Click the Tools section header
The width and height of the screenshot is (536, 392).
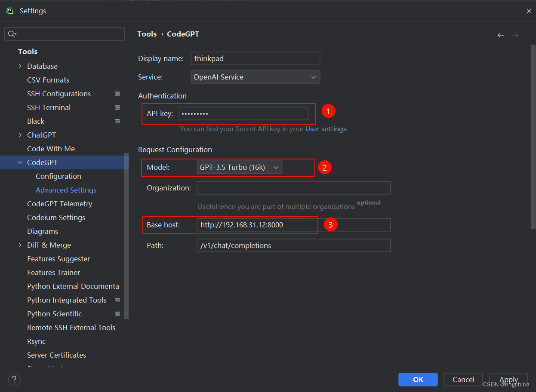pyautogui.click(x=28, y=52)
